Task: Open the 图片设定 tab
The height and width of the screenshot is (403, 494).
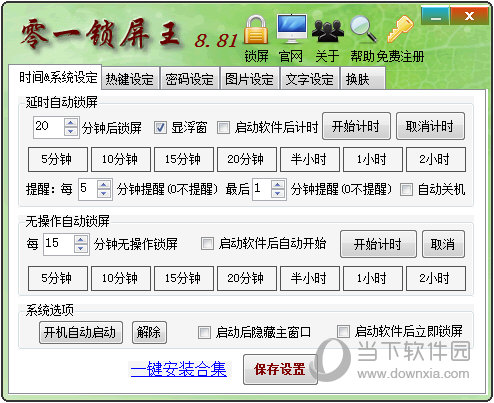Action: [x=249, y=79]
